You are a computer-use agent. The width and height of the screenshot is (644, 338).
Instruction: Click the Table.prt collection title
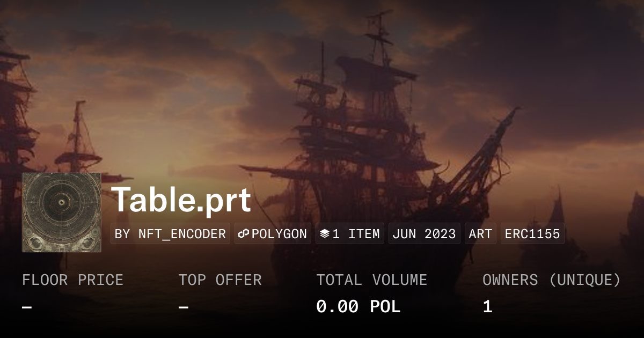pyautogui.click(x=181, y=201)
